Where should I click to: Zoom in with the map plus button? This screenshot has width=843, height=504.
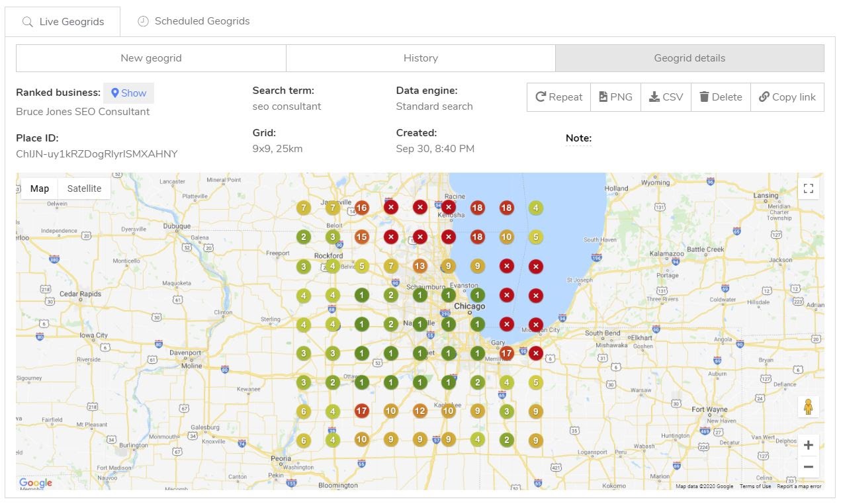click(x=808, y=445)
